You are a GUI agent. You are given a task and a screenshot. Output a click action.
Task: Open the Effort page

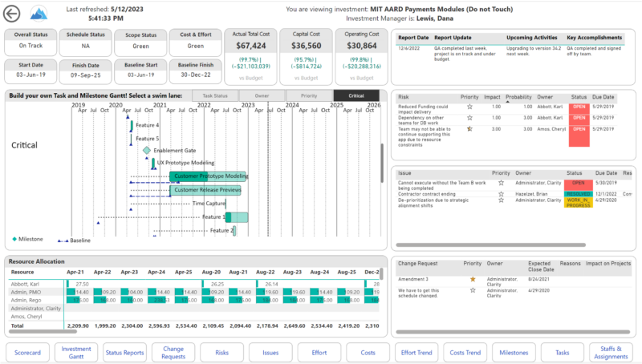click(319, 353)
